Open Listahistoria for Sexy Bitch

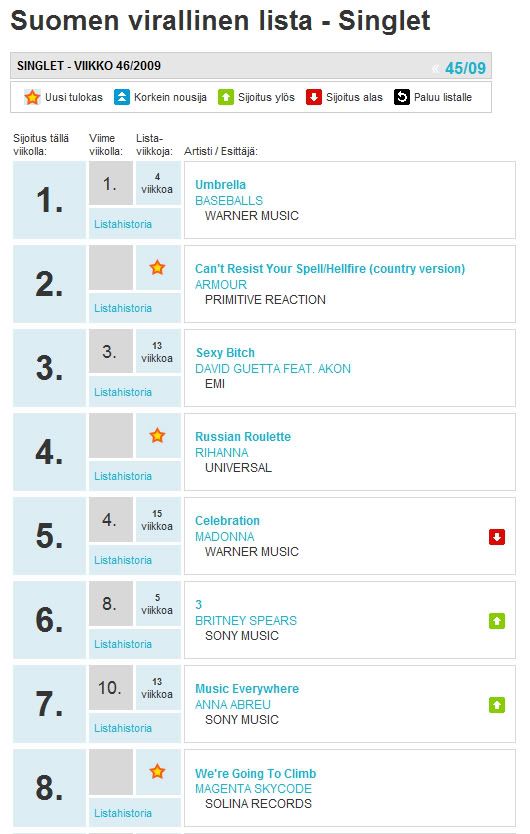point(123,393)
